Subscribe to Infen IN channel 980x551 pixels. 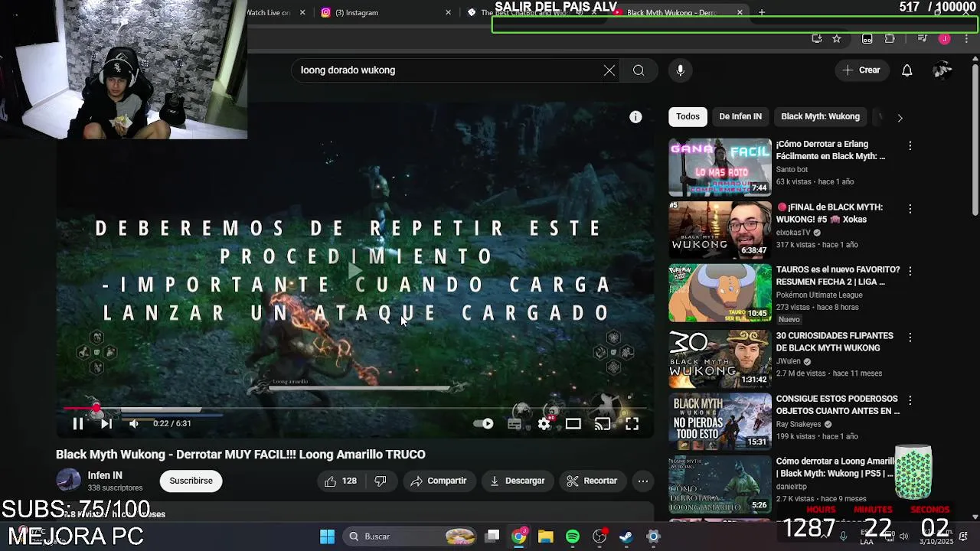coord(191,481)
